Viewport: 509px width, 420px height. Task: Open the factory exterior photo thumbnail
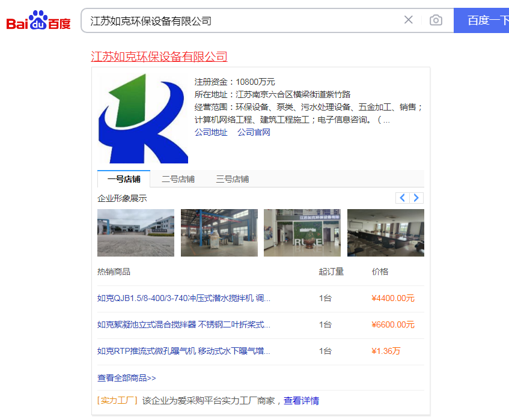pos(136,233)
